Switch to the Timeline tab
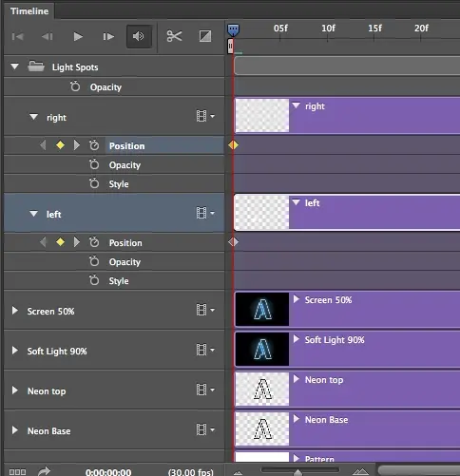This screenshot has width=460, height=476. (x=29, y=11)
